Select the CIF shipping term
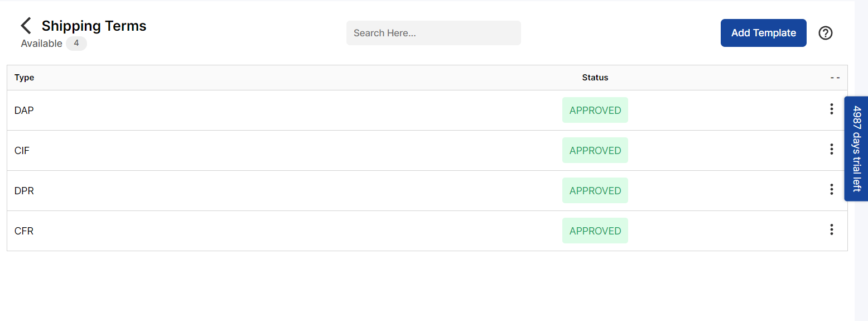Viewport: 868px width, 321px height. [22, 151]
